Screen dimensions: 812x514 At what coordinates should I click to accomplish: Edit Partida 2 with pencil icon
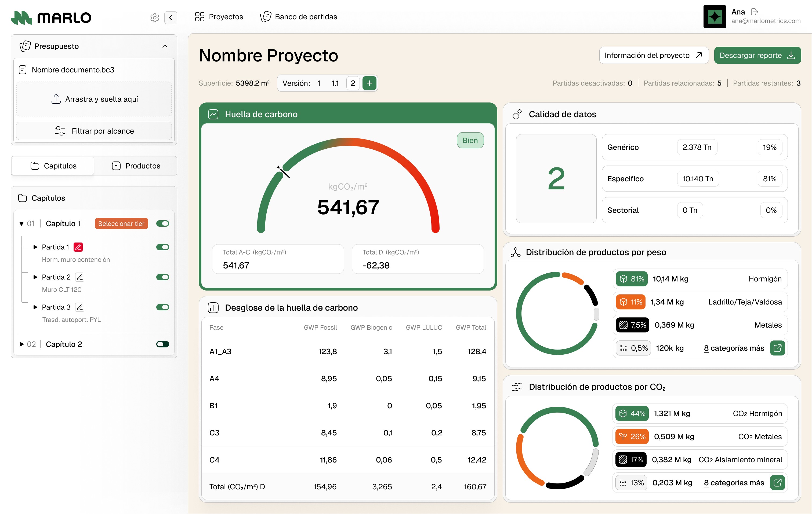[79, 277]
